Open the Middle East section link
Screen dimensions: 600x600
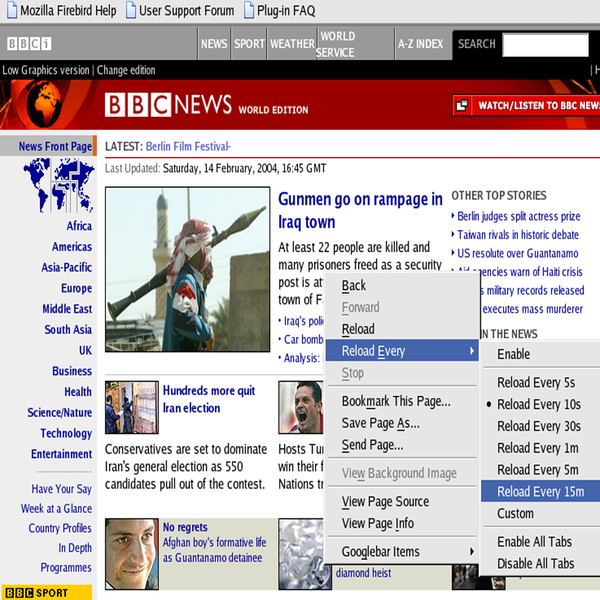coord(67,308)
